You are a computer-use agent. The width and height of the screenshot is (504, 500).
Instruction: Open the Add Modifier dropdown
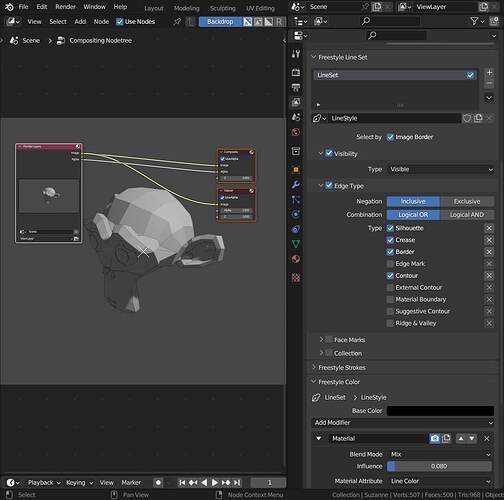(x=403, y=423)
